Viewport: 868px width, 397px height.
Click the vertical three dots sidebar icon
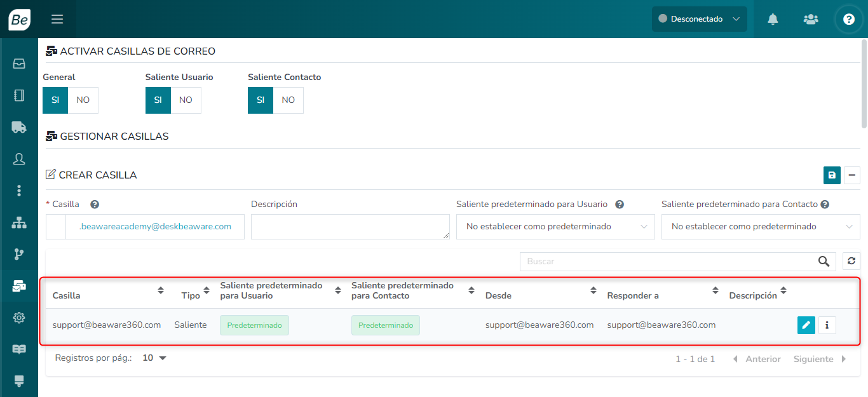(19, 191)
